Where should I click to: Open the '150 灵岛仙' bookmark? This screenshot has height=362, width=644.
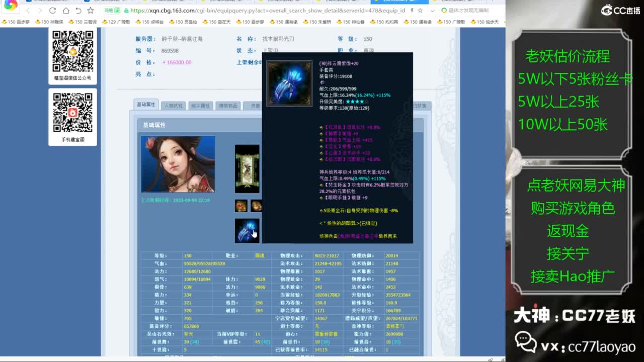(x=183, y=22)
